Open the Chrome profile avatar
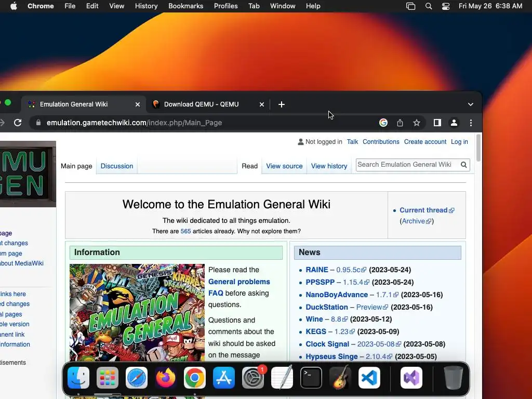 [454, 123]
